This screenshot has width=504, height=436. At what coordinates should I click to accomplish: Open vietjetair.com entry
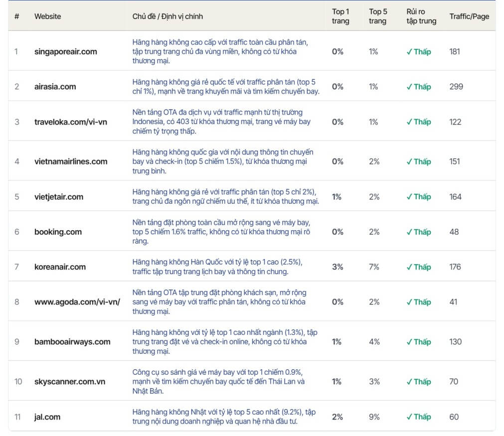point(59,197)
